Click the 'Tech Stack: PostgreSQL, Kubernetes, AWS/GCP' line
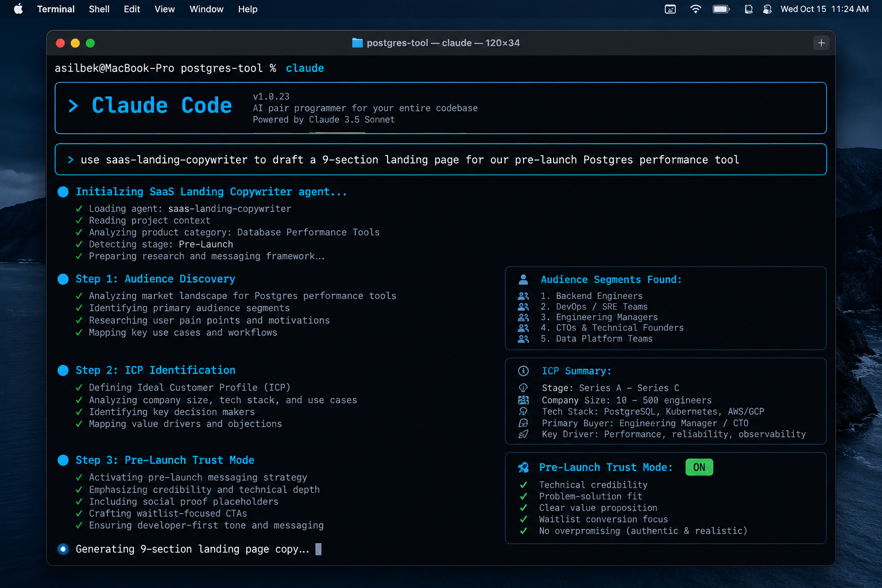This screenshot has height=588, width=882. [x=653, y=412]
